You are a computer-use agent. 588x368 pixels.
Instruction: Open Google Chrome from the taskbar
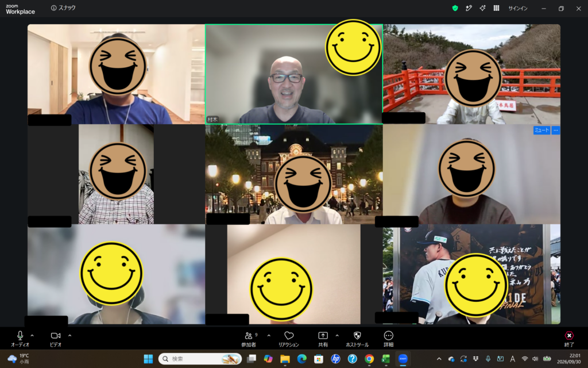(x=369, y=359)
